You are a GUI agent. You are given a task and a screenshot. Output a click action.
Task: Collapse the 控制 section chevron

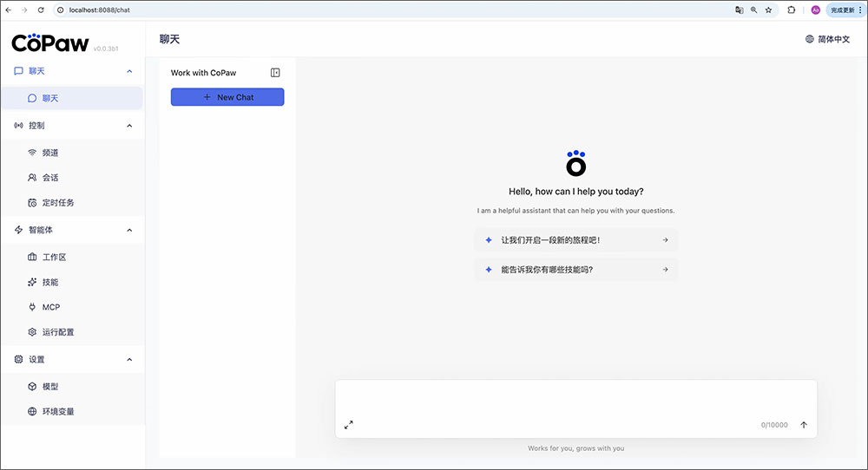pos(129,126)
